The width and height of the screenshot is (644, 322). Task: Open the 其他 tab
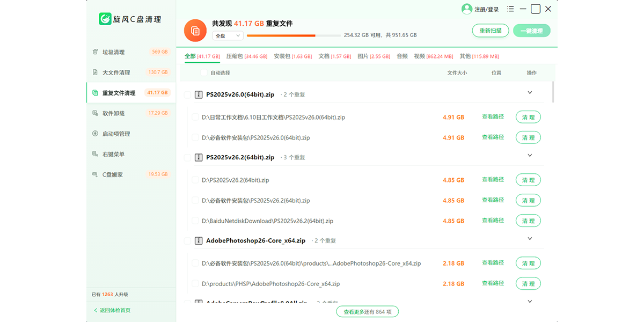(x=479, y=56)
